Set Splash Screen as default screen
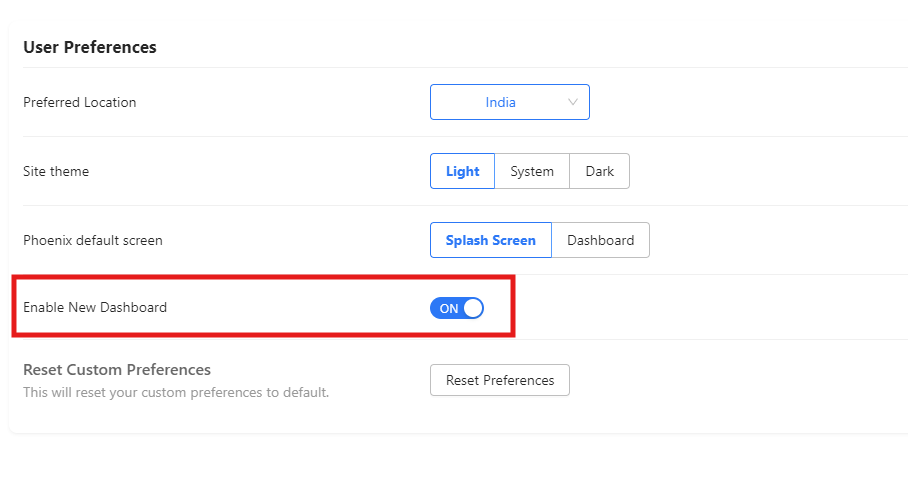The height and width of the screenshot is (492, 908). coord(490,240)
